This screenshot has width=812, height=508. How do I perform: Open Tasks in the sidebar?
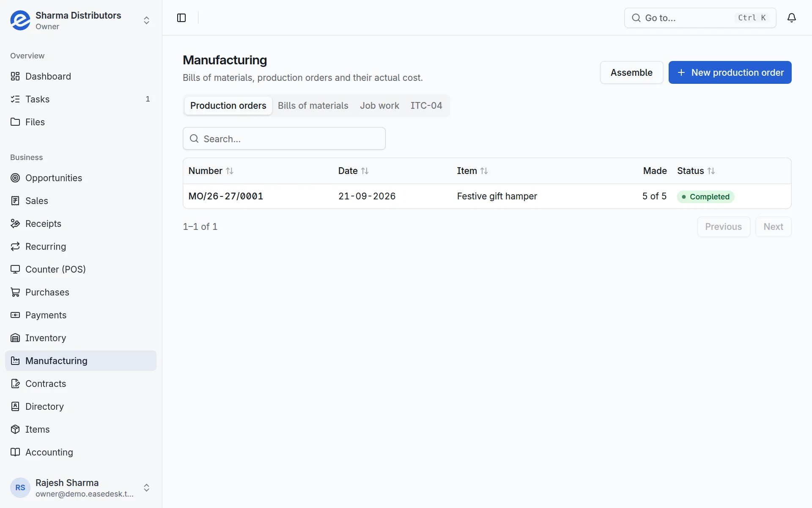(x=81, y=99)
